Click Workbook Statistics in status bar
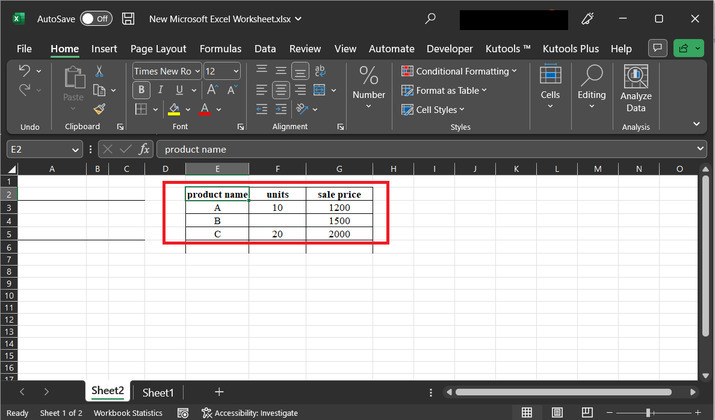This screenshot has width=715, height=420. tap(128, 413)
